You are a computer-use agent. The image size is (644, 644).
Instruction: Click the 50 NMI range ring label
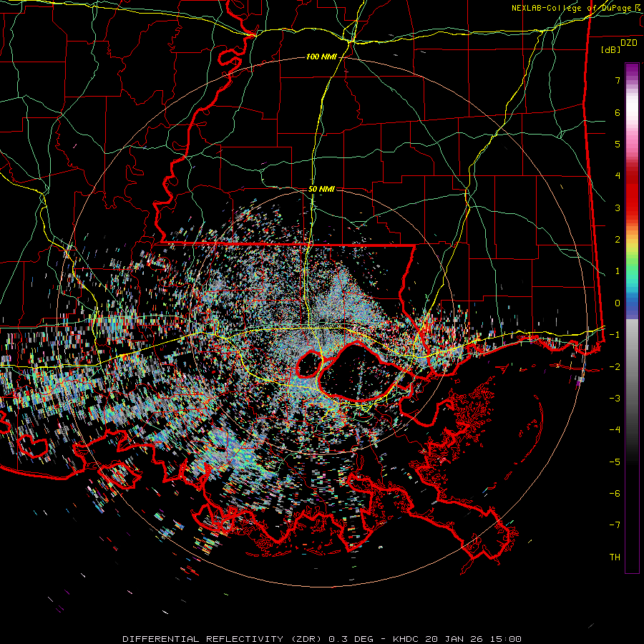(321, 189)
